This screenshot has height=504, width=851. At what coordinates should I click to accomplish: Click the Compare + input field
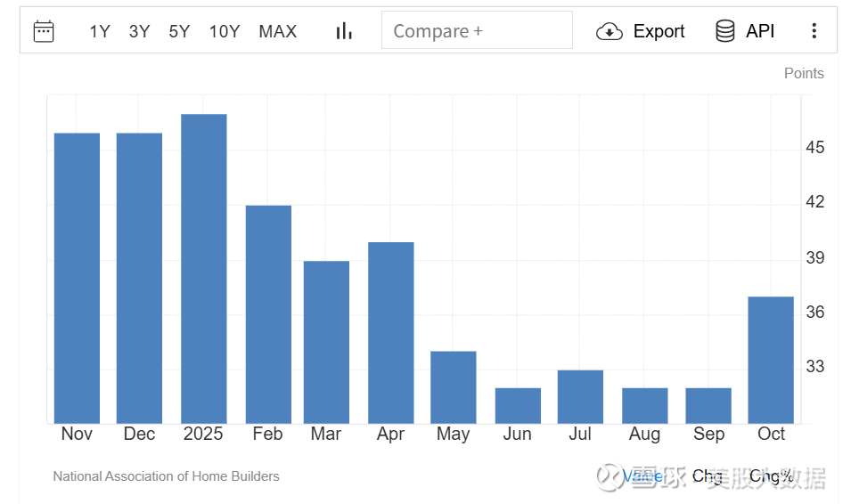point(477,30)
